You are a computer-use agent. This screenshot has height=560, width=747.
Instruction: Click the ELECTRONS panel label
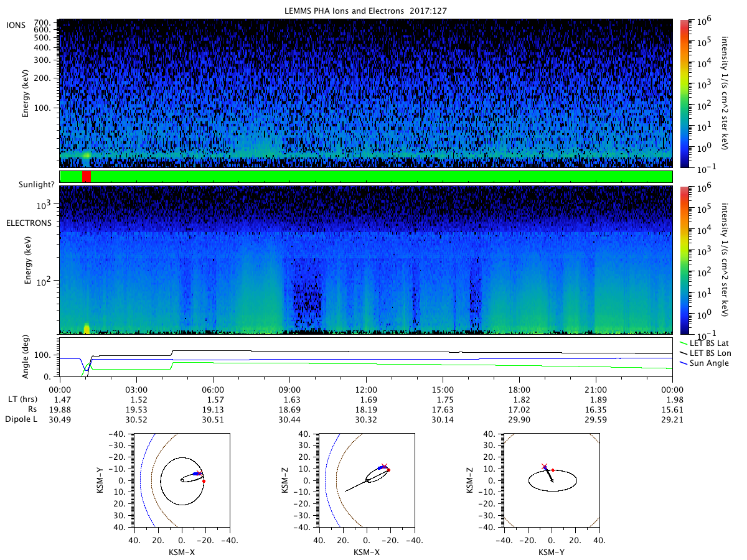29,223
